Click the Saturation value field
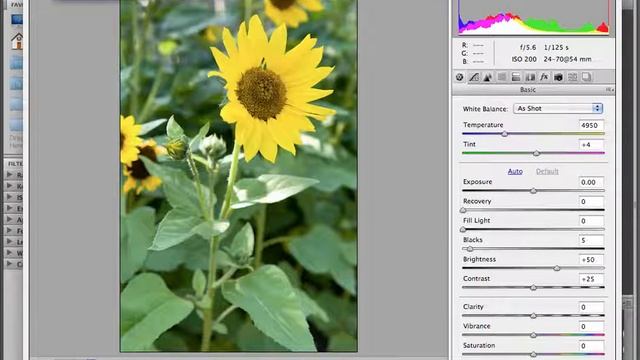Viewport: 640px width, 360px height. pos(591,346)
